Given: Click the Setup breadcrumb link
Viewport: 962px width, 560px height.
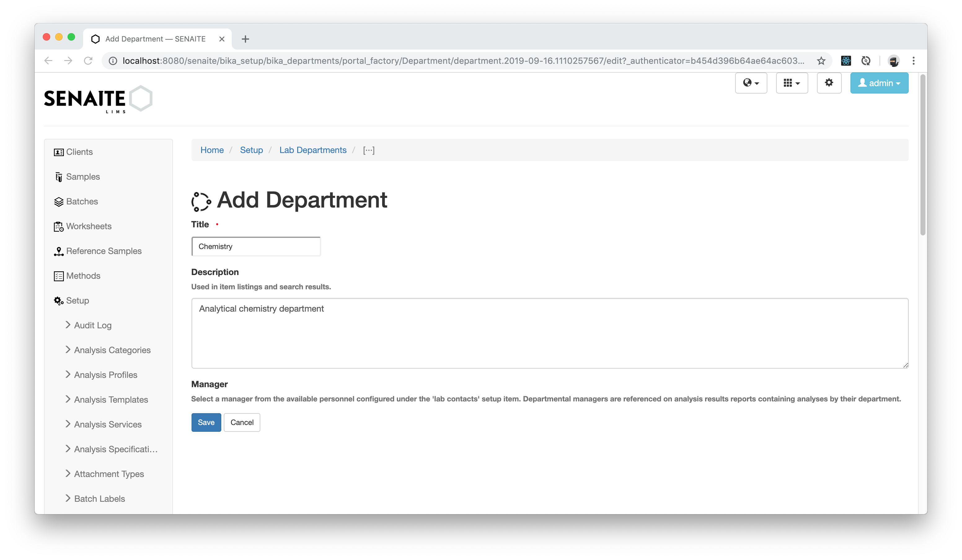Looking at the screenshot, I should pos(252,150).
